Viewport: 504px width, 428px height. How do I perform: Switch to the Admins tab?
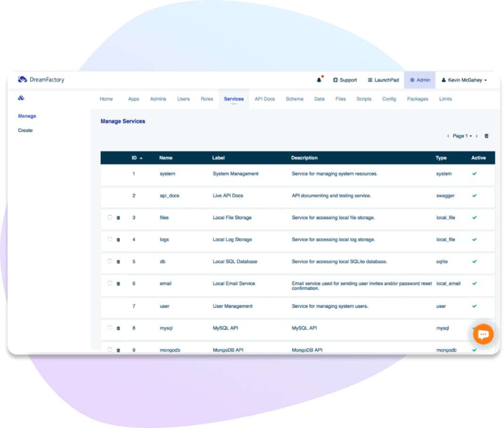[x=158, y=99]
